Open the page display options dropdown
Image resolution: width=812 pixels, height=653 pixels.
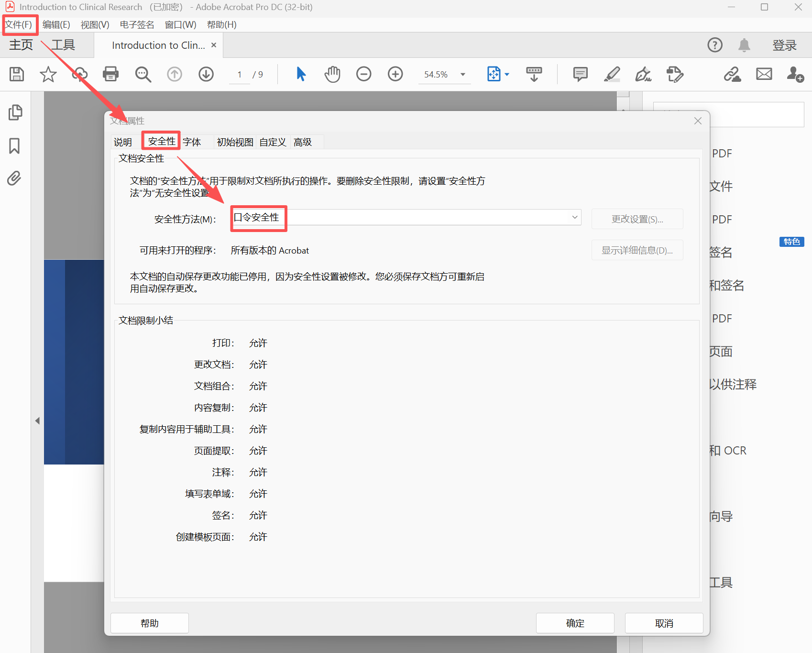[x=507, y=74]
